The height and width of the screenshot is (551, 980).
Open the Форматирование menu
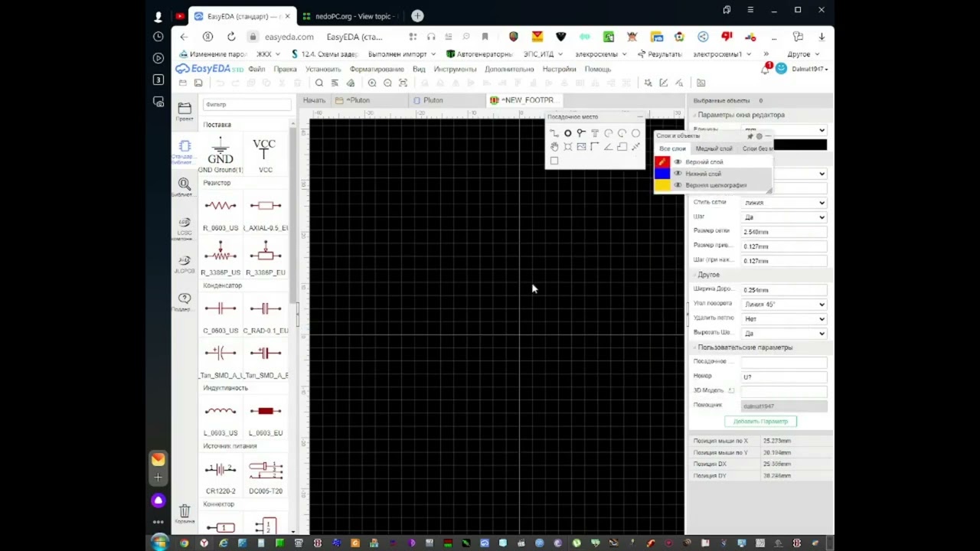click(377, 69)
